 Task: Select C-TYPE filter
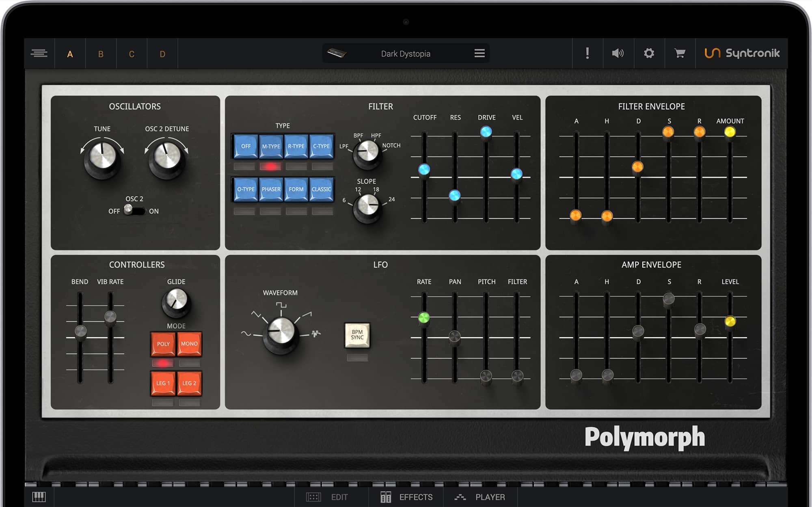click(x=321, y=146)
